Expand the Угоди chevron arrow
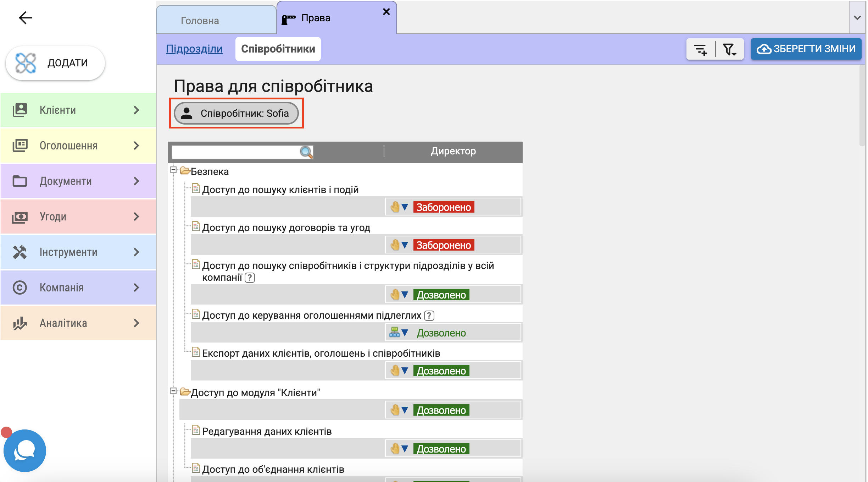Image resolution: width=868 pixels, height=482 pixels. pyautogui.click(x=137, y=217)
